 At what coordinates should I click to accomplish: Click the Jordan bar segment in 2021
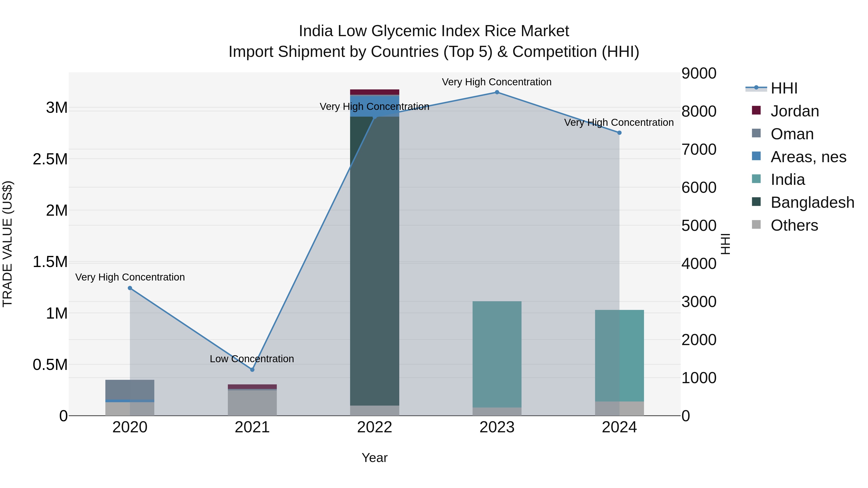point(252,387)
